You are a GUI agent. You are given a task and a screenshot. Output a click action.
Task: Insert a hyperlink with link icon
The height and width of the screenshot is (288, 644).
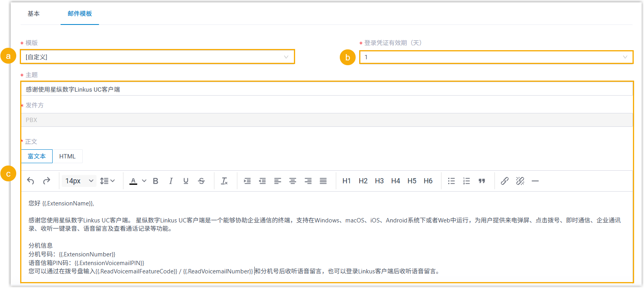tap(504, 181)
